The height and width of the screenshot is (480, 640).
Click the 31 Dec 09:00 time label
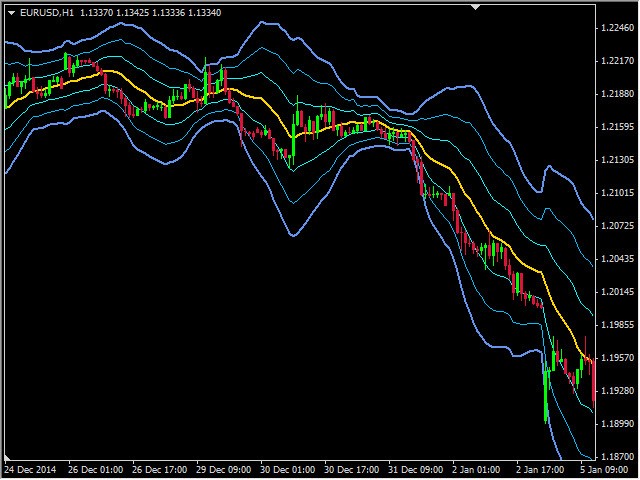418,468
